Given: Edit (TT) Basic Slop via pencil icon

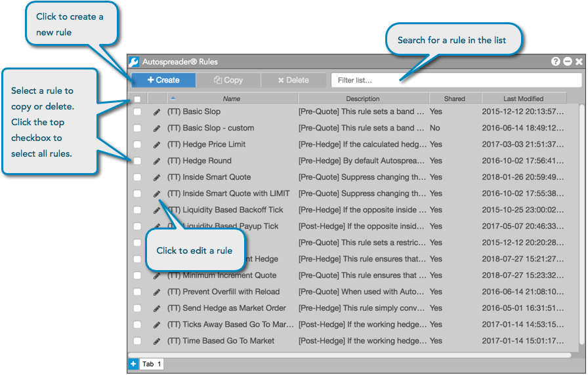Looking at the screenshot, I should pyautogui.click(x=157, y=112).
